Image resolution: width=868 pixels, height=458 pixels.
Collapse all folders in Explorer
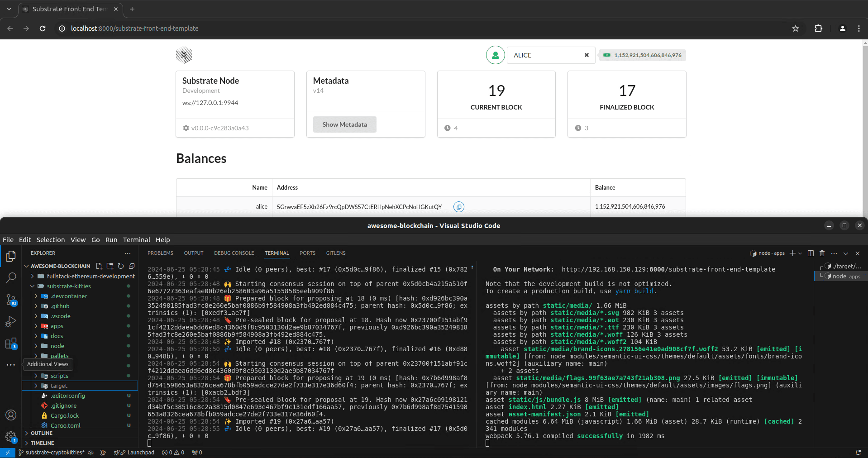[x=132, y=266]
